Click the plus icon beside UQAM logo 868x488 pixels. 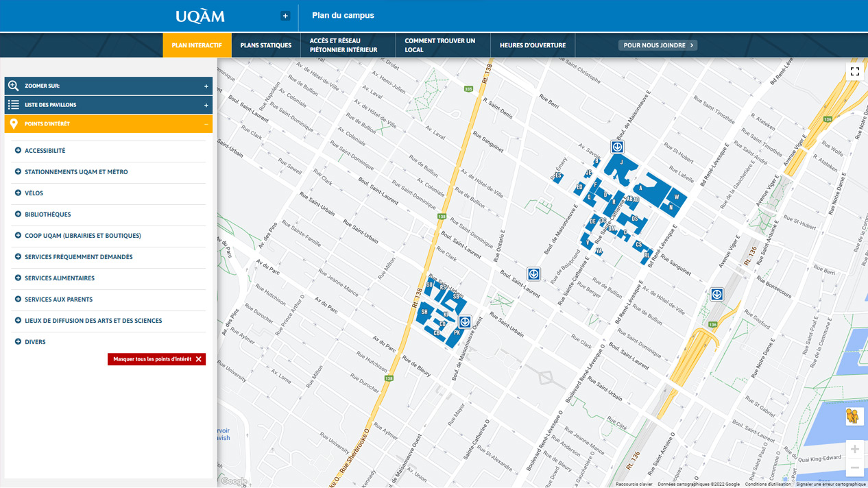(285, 16)
